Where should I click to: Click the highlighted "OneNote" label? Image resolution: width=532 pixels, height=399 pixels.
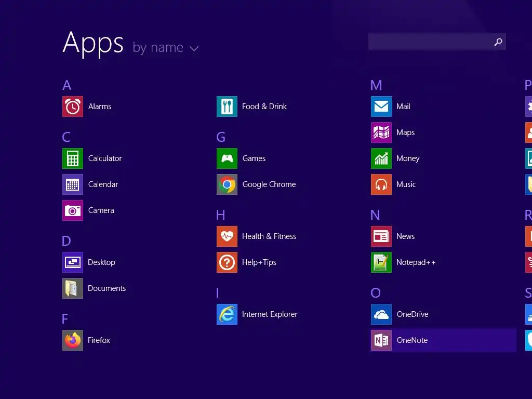click(x=412, y=340)
